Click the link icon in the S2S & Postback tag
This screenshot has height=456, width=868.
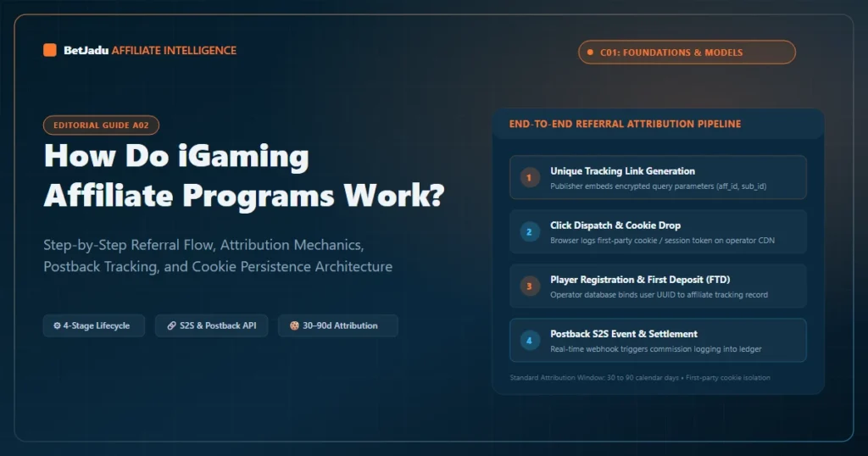point(172,325)
